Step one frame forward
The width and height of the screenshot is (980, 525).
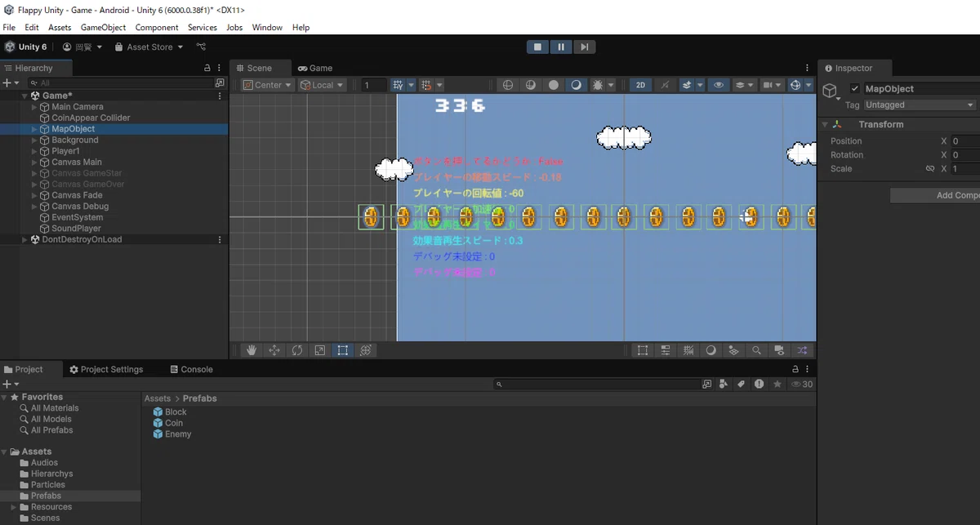(583, 47)
